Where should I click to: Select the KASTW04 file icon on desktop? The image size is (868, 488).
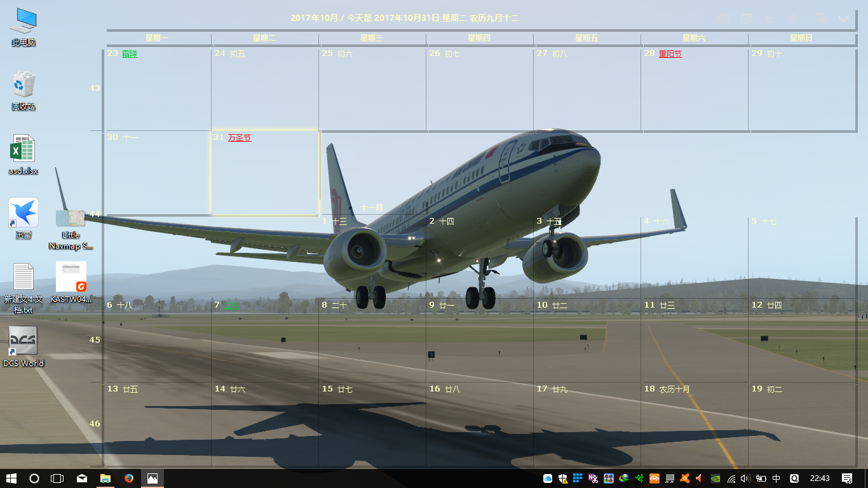tap(71, 282)
